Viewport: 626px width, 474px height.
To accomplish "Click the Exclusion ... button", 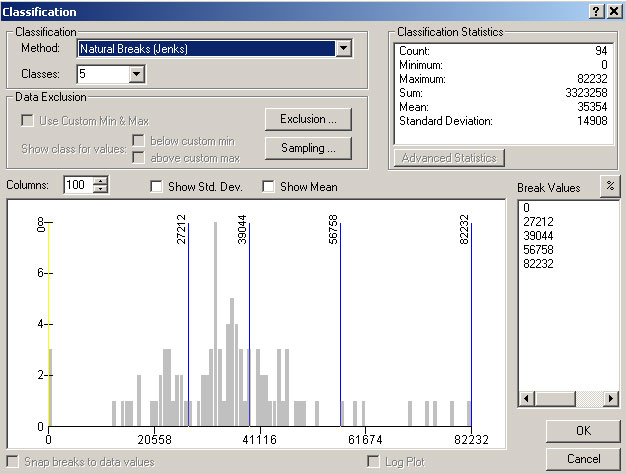I will (308, 119).
